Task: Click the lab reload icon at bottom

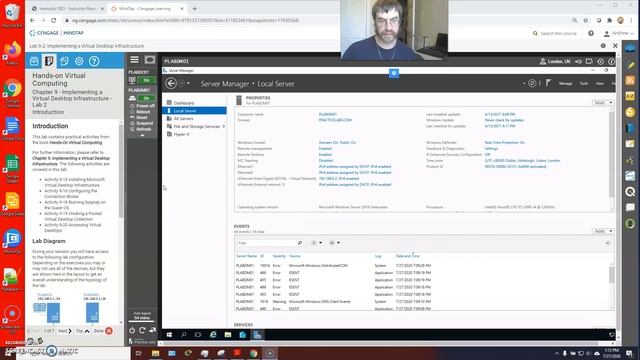Action: pyautogui.click(x=142, y=330)
